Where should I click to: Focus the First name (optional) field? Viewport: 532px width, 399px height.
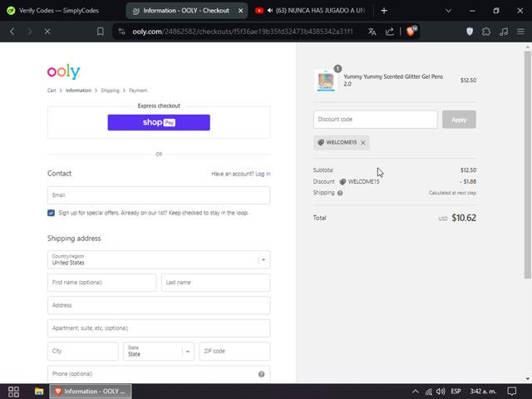[x=101, y=283]
